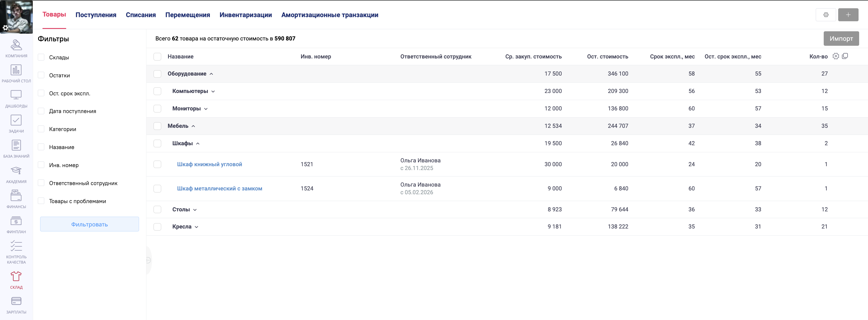Open Рабочий стол chart icon
Image resolution: width=868 pixels, height=320 pixels.
[16, 70]
